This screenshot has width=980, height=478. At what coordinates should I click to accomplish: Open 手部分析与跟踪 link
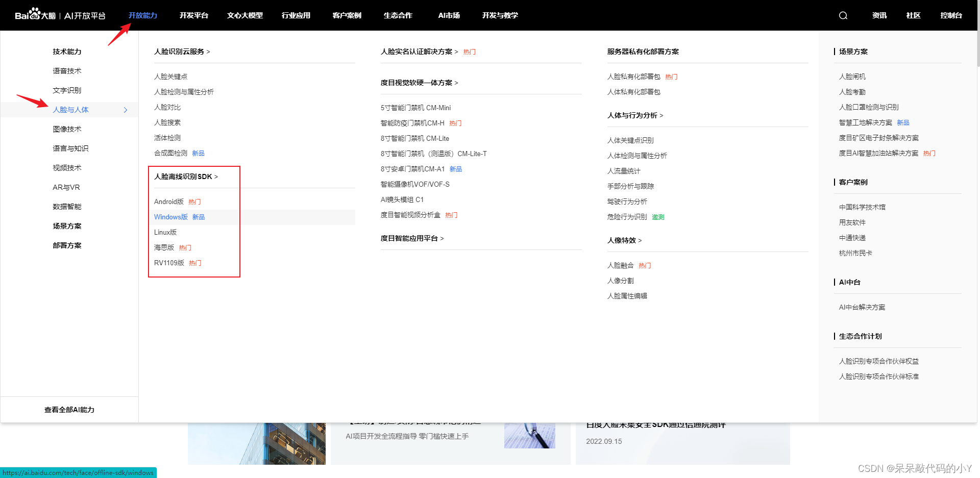coord(630,186)
